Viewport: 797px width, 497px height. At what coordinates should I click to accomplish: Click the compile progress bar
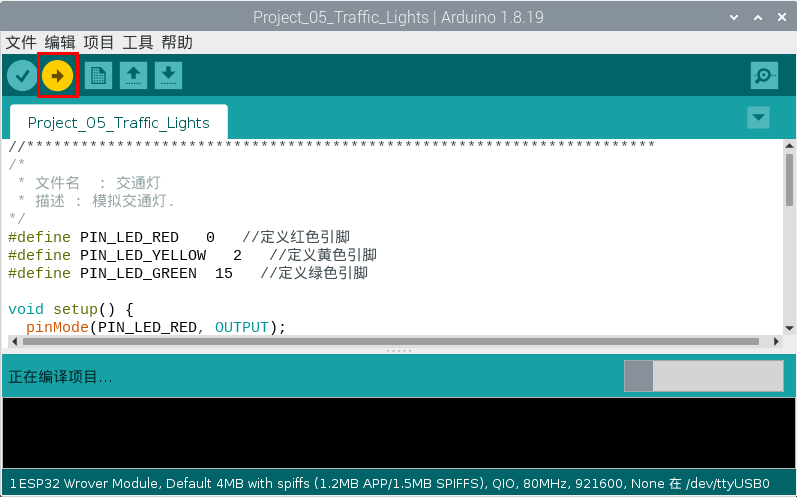[703, 376]
